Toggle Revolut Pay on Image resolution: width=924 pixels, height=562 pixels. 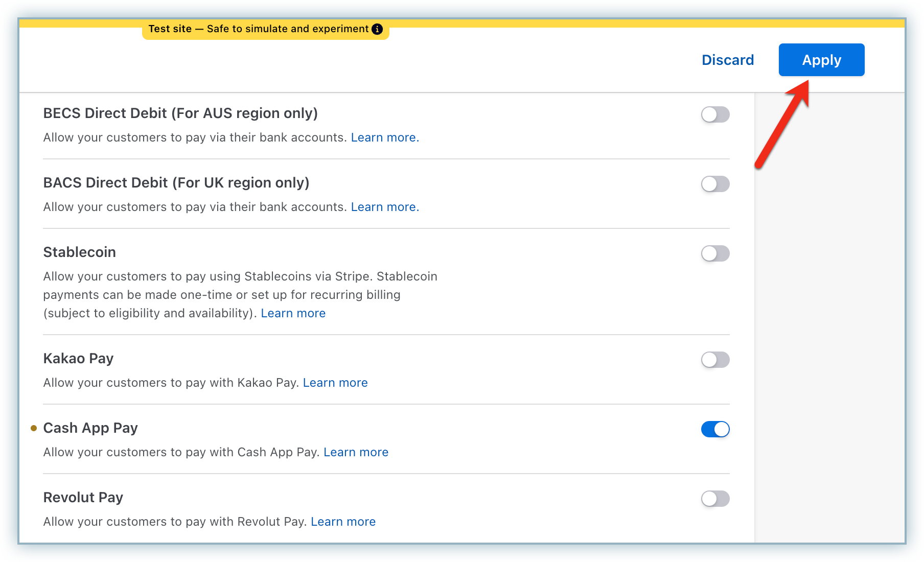715,499
